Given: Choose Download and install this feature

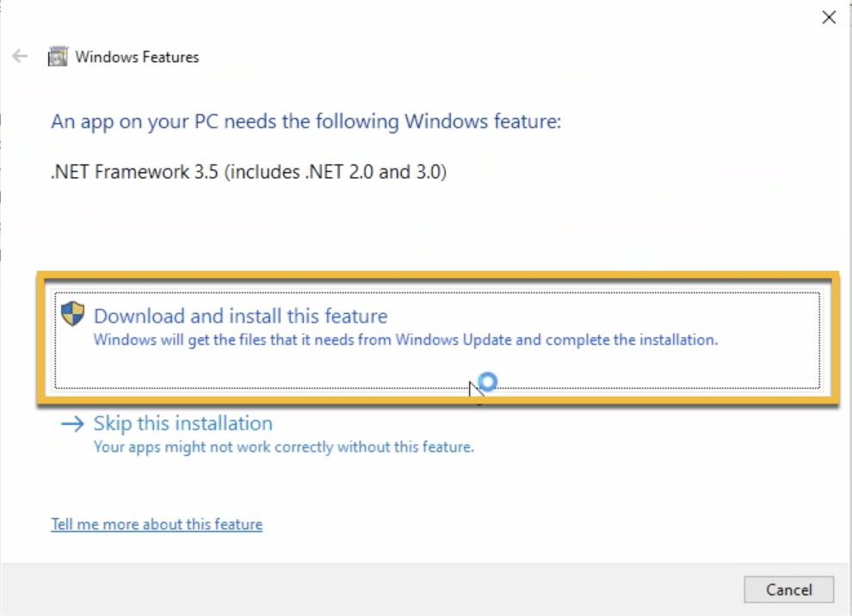Looking at the screenshot, I should (241, 316).
